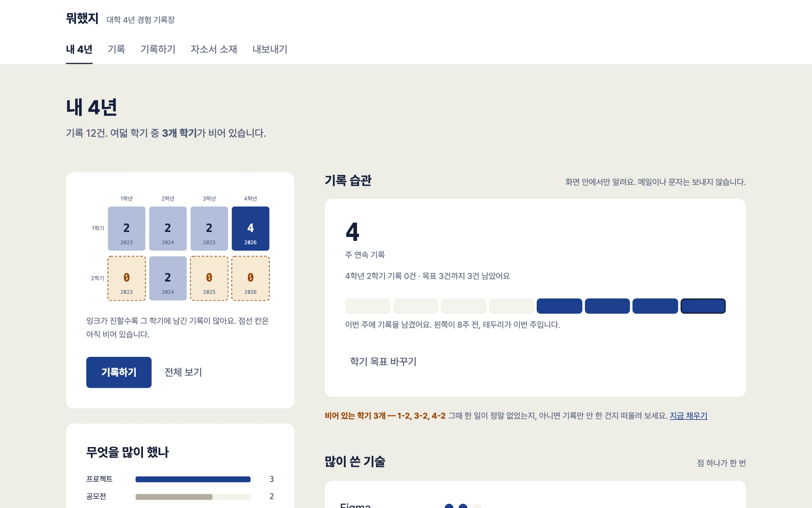Select the 1학년 1학기 2023 semester cell
The image size is (812, 508).
126,229
